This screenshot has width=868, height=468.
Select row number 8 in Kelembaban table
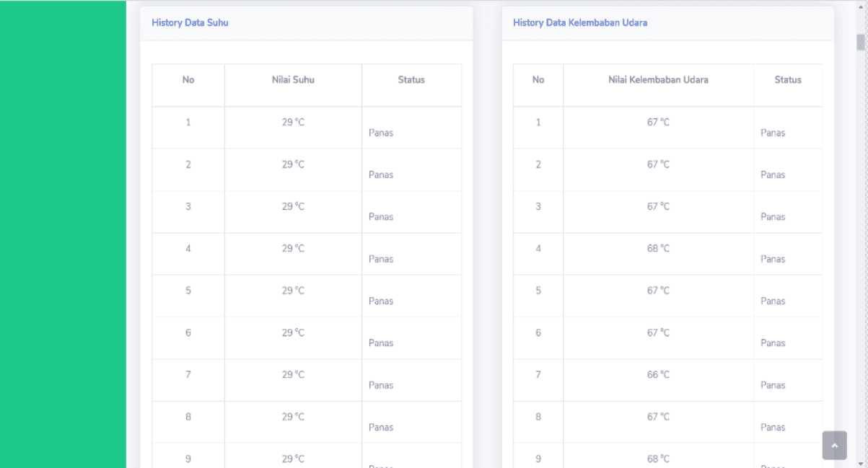click(538, 417)
